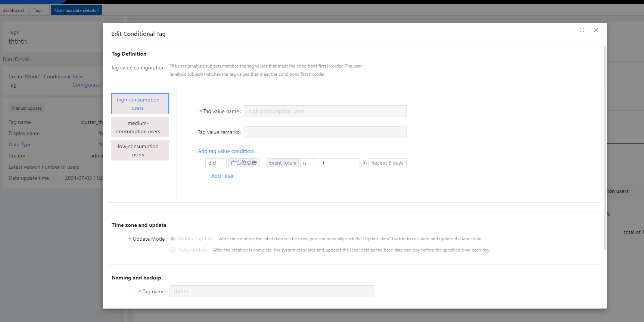Open the 'did' condition dropdown

click(215, 163)
